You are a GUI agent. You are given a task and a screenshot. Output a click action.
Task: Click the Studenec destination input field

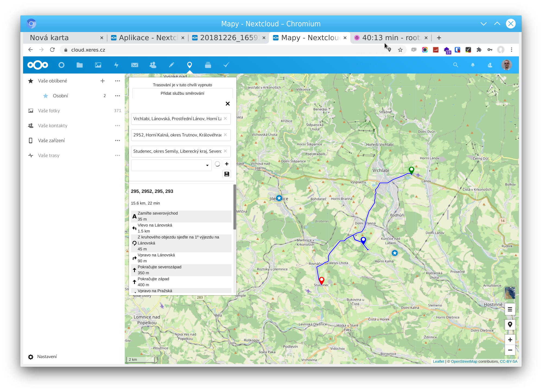178,151
